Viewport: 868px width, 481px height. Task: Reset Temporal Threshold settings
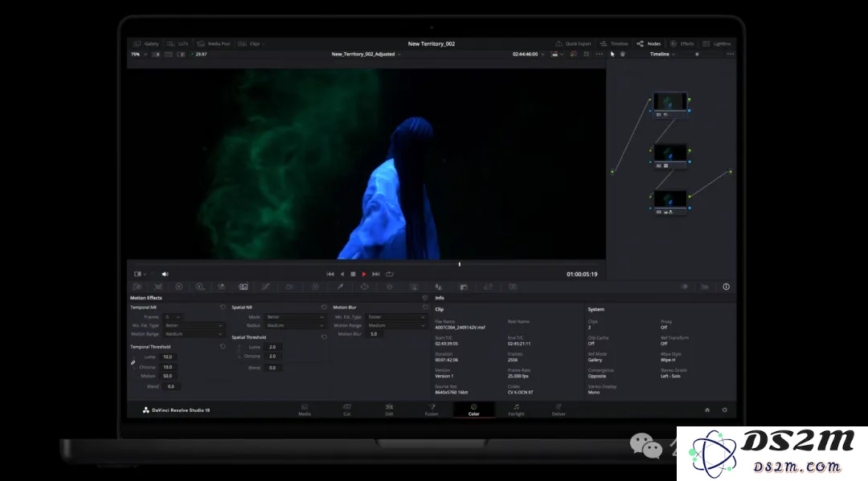223,347
